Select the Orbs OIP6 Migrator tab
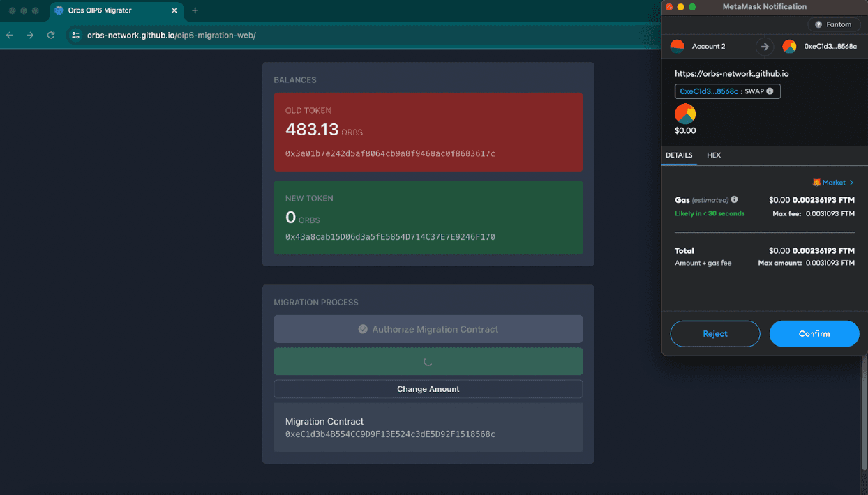 [x=117, y=10]
